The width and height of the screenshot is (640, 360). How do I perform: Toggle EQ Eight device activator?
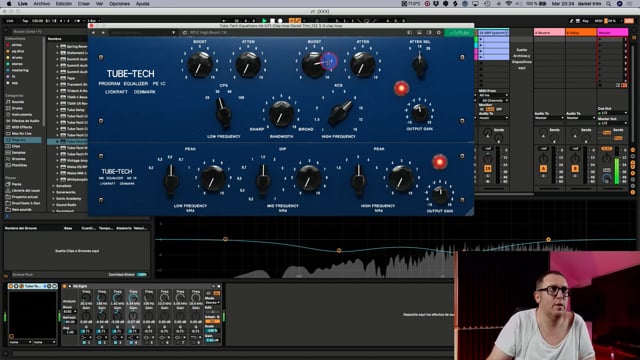pos(64,286)
